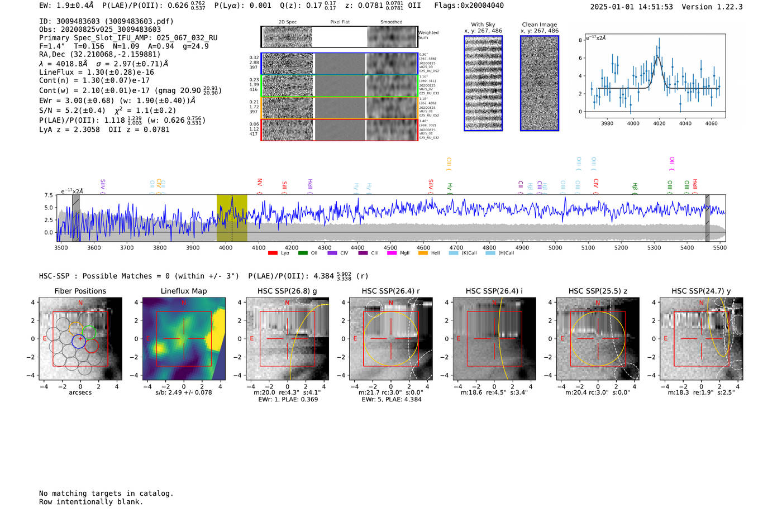Click the orange HeII legend swatch

pyautogui.click(x=423, y=253)
